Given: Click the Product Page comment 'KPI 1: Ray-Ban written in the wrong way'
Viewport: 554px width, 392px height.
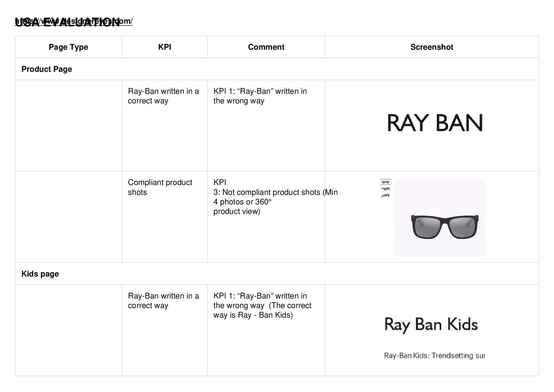Looking at the screenshot, I should 260,96.
